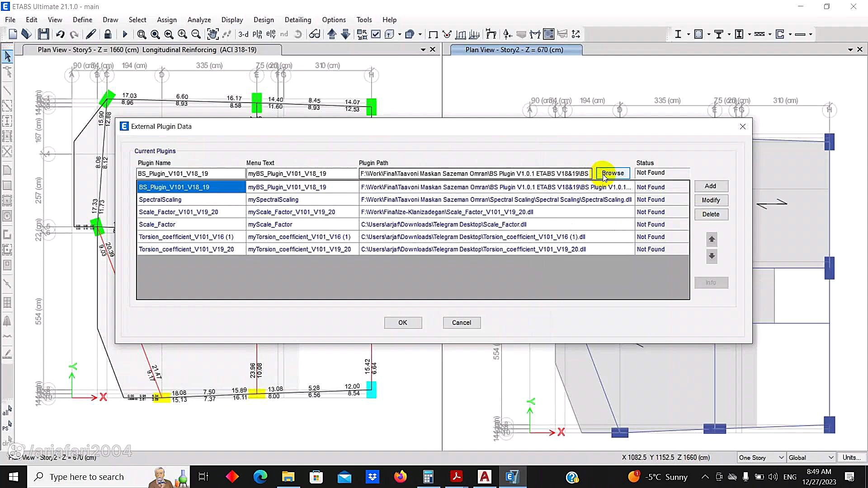Open the Analyze menu
The width and height of the screenshot is (868, 488).
click(x=199, y=20)
